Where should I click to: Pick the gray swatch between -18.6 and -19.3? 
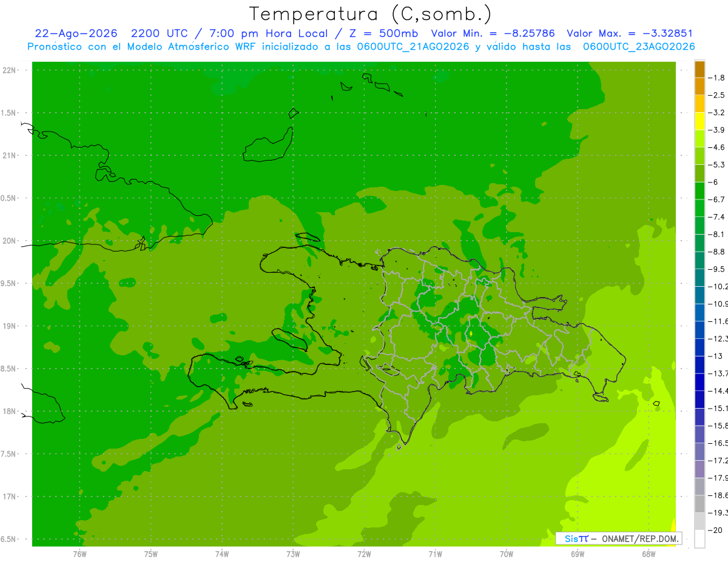pyautogui.click(x=699, y=504)
